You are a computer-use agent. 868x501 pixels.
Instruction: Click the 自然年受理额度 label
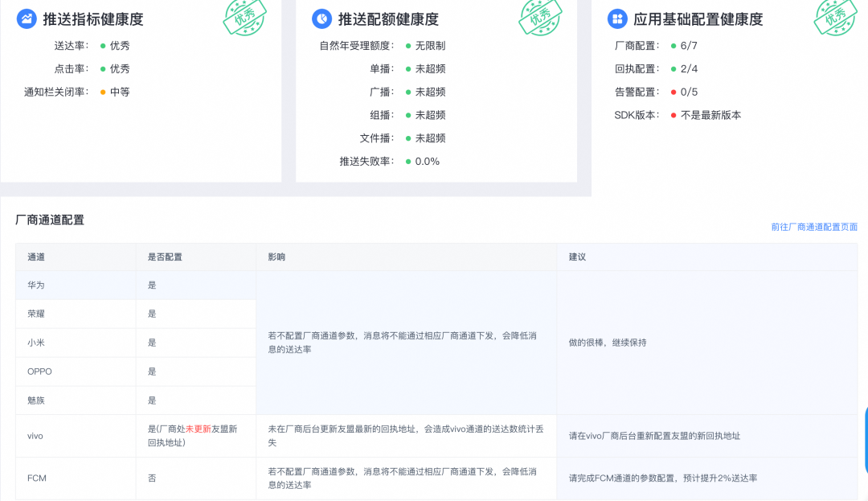(357, 46)
